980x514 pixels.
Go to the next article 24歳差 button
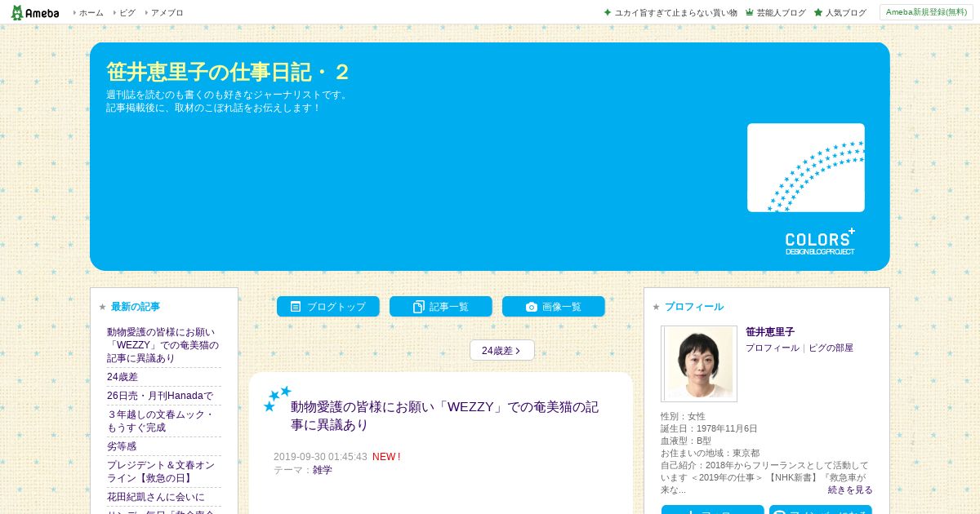point(502,350)
